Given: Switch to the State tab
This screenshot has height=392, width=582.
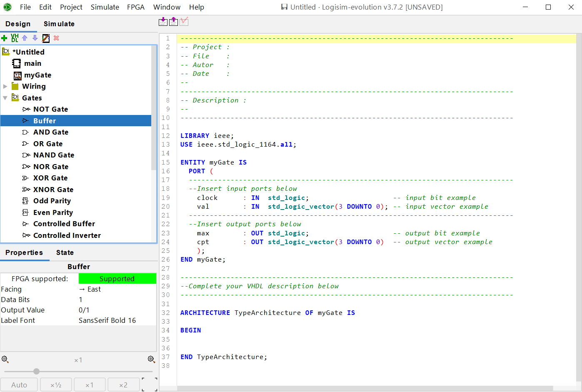Looking at the screenshot, I should point(65,252).
